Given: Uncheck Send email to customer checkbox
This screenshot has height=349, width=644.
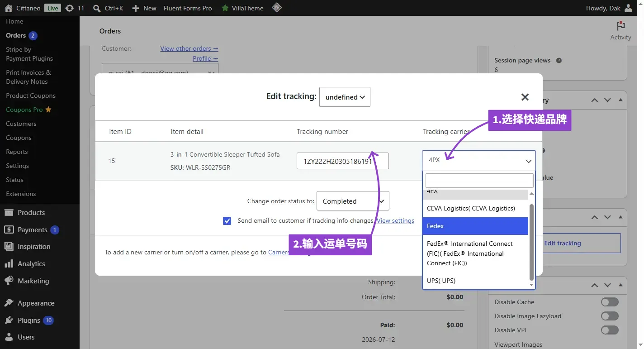Looking at the screenshot, I should (227, 221).
